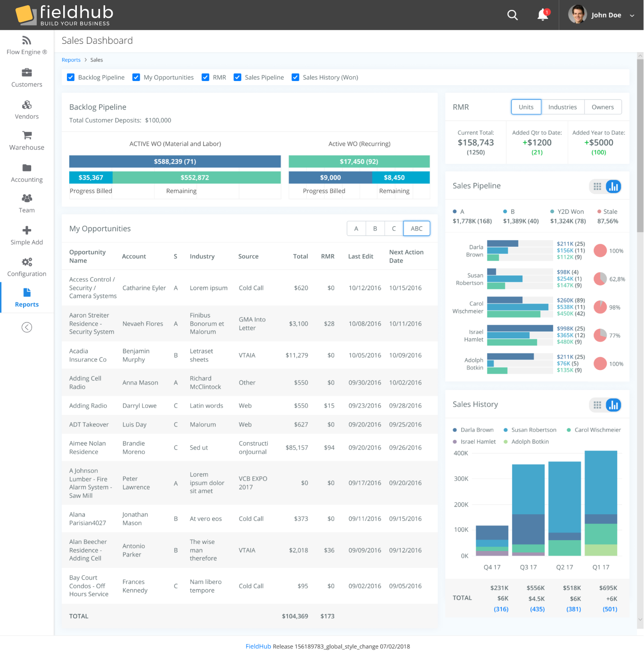Uncheck the Backlog Pipeline filter
The height and width of the screenshot is (656, 644).
point(71,77)
